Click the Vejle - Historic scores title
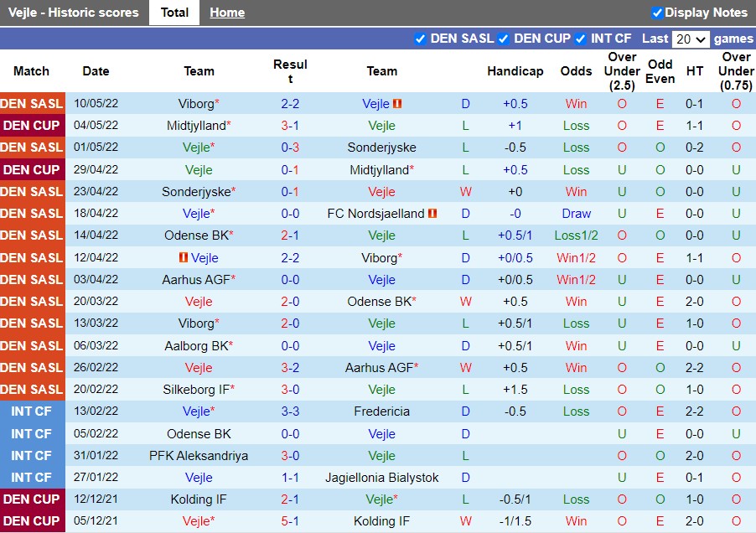This screenshot has height=533, width=756. (73, 13)
